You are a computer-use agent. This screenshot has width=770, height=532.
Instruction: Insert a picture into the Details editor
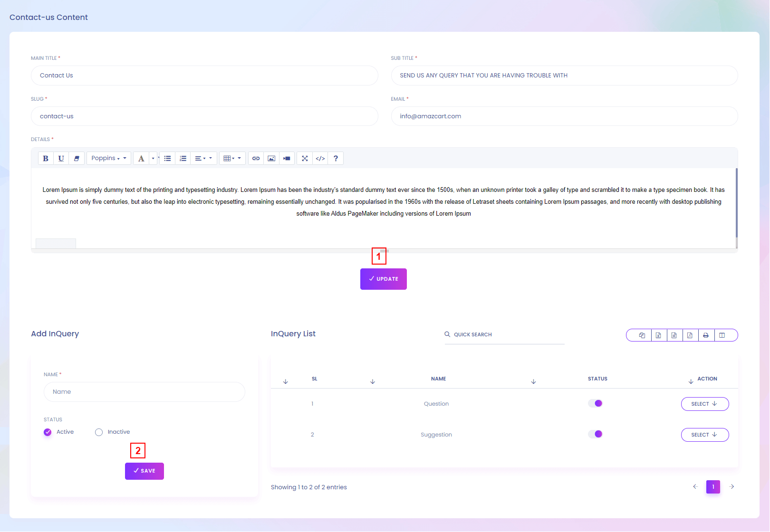point(271,159)
